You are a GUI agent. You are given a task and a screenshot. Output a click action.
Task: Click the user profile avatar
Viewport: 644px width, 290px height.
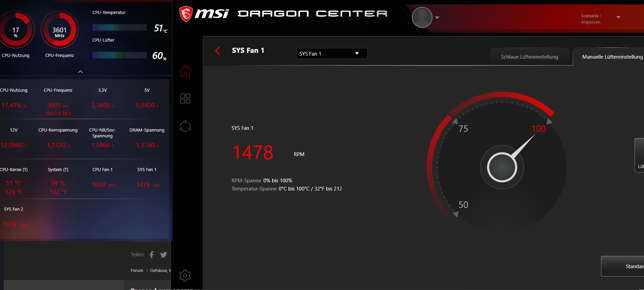(422, 17)
